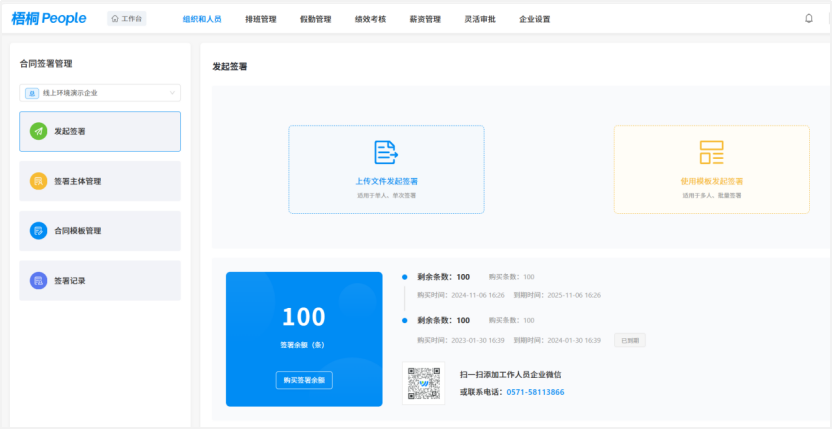The height and width of the screenshot is (429, 832).
Task: Click the orange template layout icon
Action: [x=711, y=152]
